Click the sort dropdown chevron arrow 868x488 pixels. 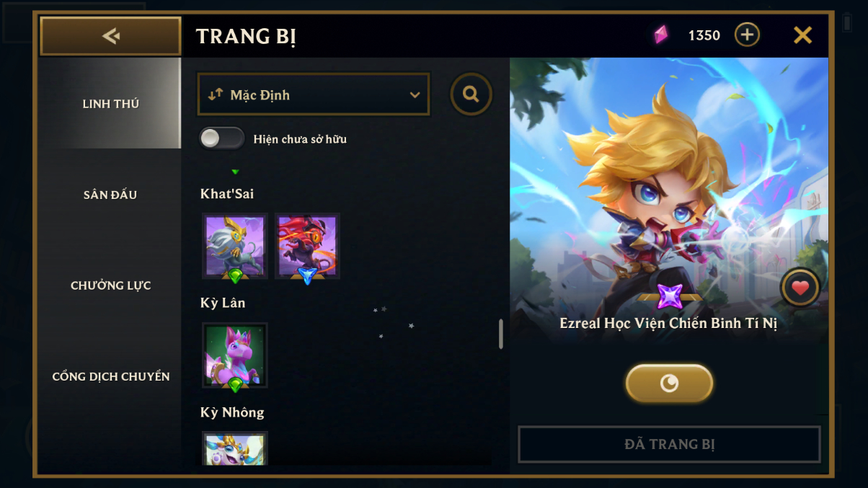click(415, 95)
